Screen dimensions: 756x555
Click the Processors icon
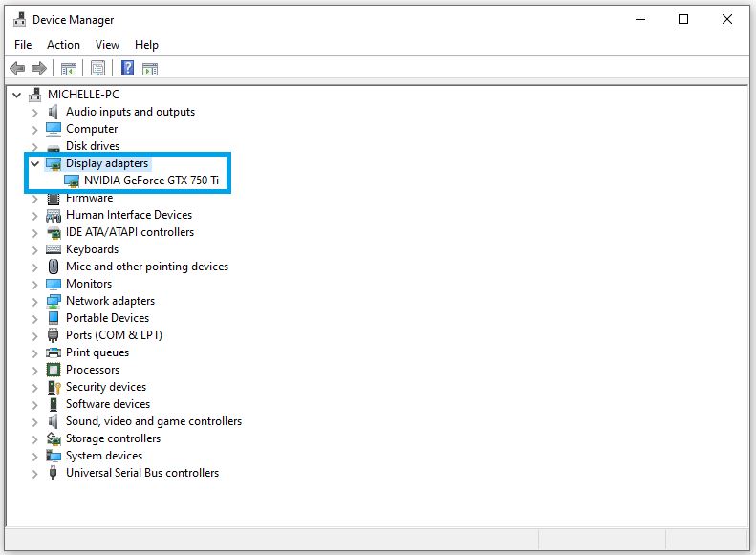point(53,370)
